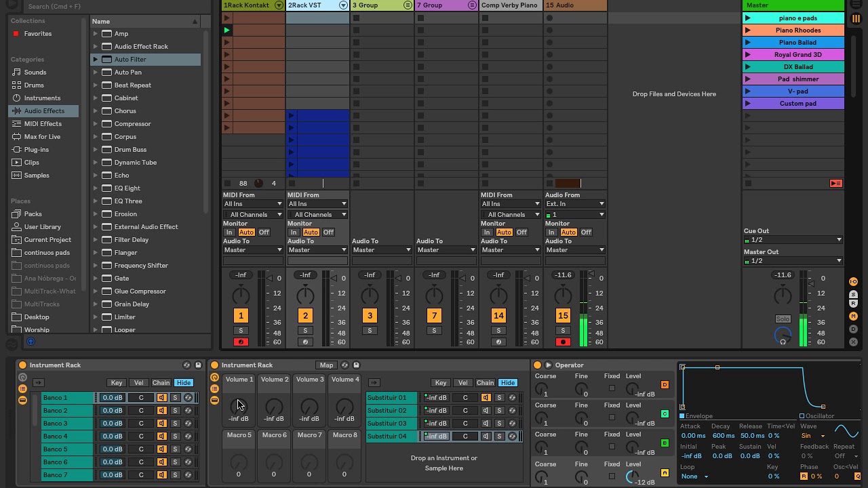This screenshot has height=488, width=868.
Task: Open the Master Out dropdown
Action: [793, 261]
